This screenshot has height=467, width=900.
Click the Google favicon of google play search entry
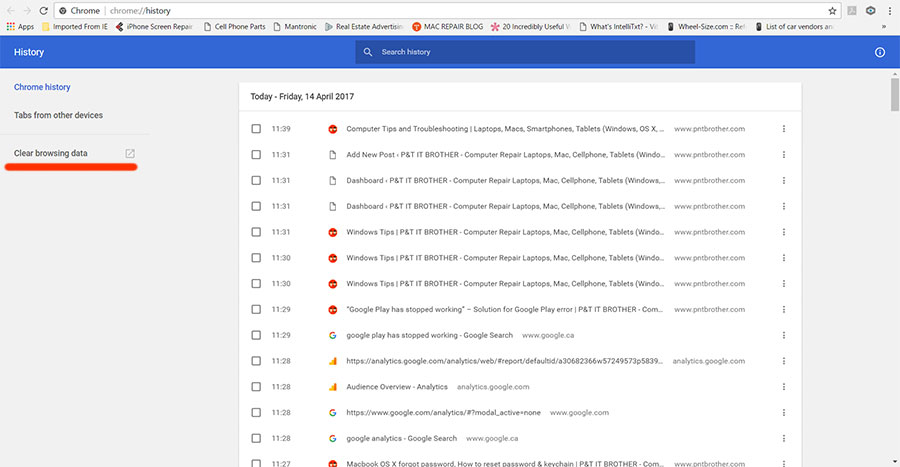pyautogui.click(x=332, y=335)
